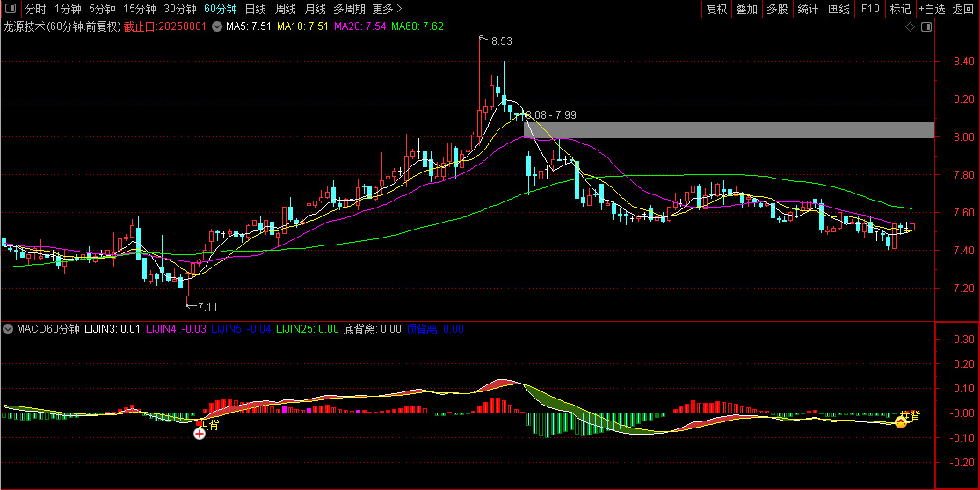Click the gray 8.08 - 7.99 gap band
The image size is (980, 490).
pos(729,130)
